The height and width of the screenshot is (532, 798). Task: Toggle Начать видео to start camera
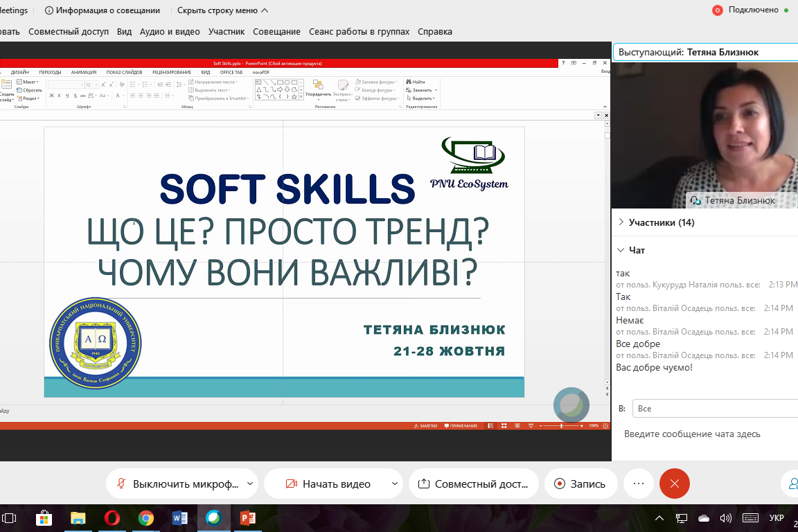click(x=328, y=484)
